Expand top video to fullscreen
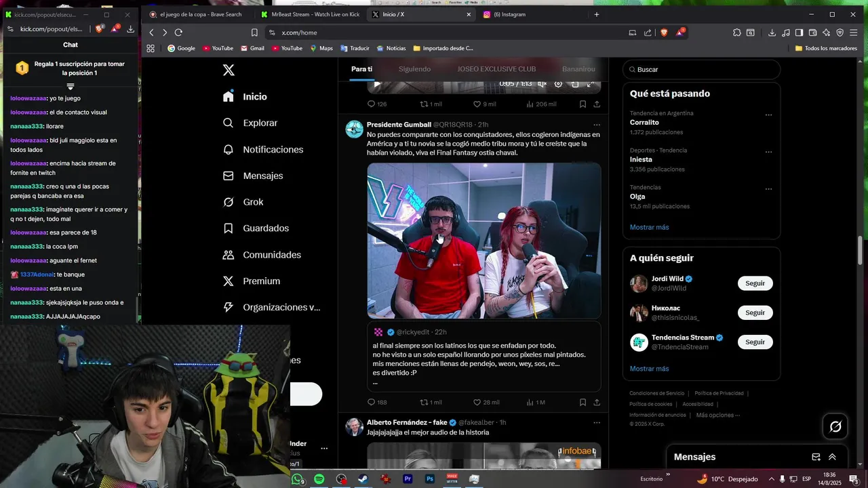Screen dimensions: 868x488 (590, 84)
